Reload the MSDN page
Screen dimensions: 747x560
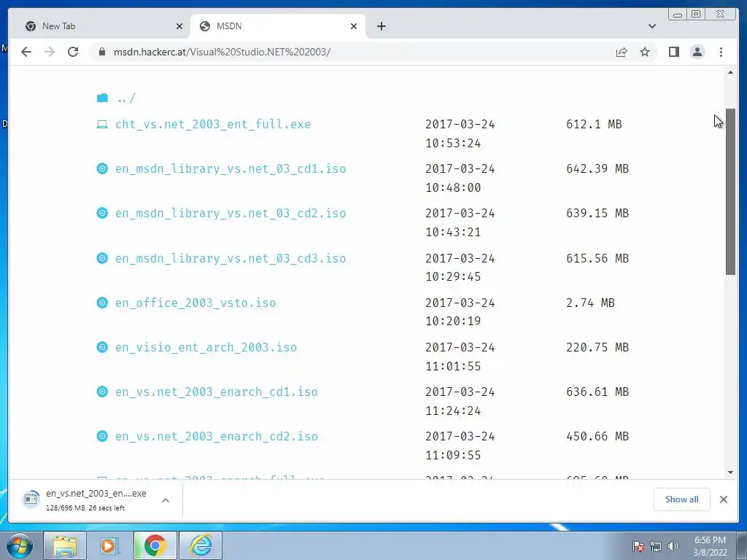(x=73, y=52)
